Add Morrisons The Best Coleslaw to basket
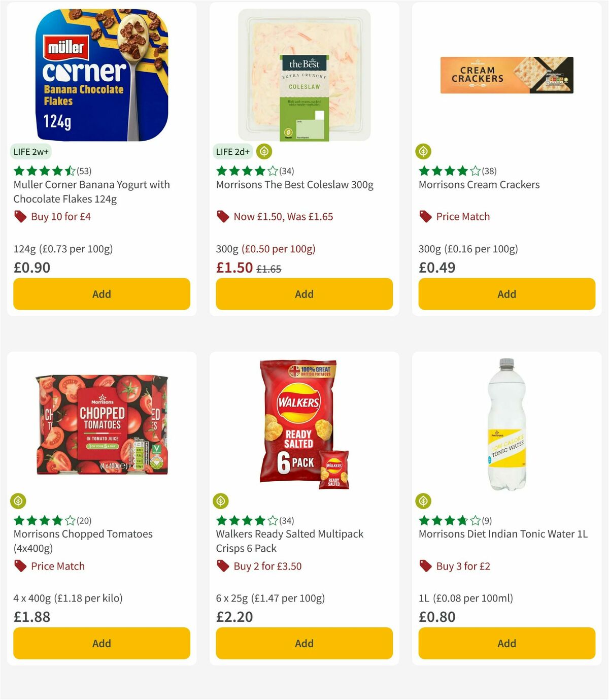Image resolution: width=609 pixels, height=700 pixels. coord(303,294)
